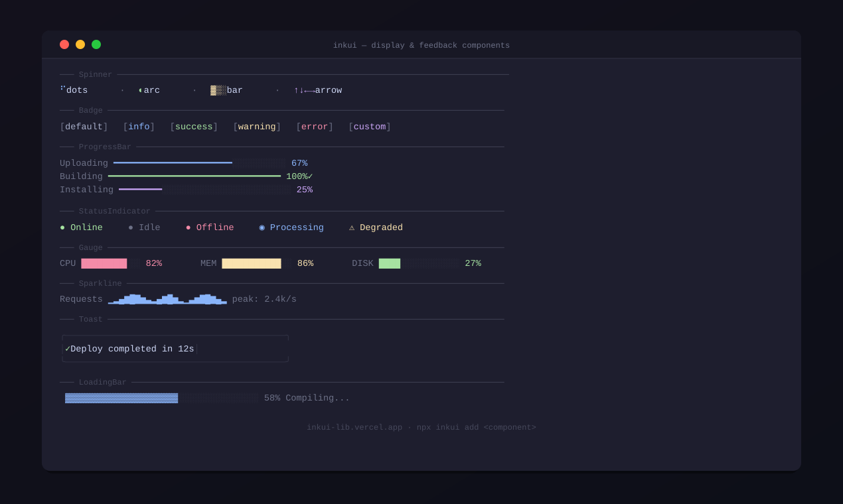Screen dimensions: 843x504
Task: Click the arrow spinner arrows icon
Action: tap(304, 90)
